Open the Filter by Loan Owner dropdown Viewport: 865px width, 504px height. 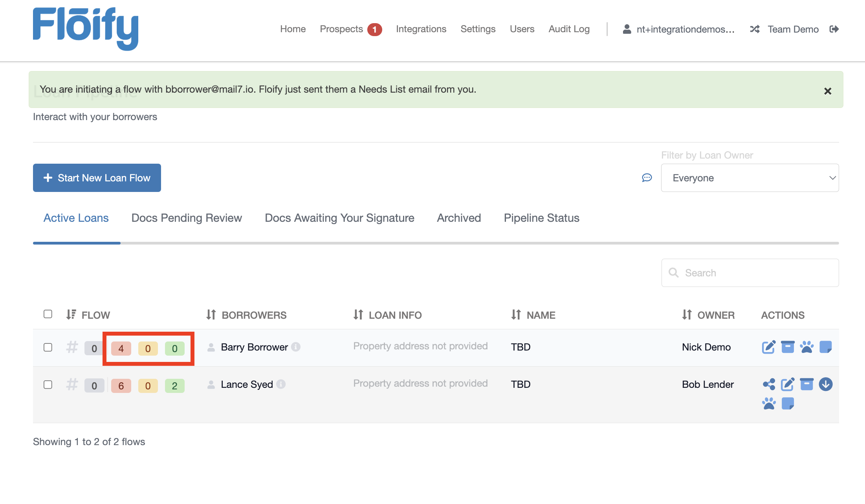[x=750, y=178]
